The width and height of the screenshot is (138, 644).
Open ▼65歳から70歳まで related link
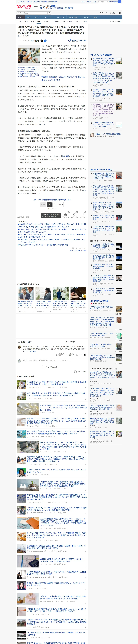(64, 78)
